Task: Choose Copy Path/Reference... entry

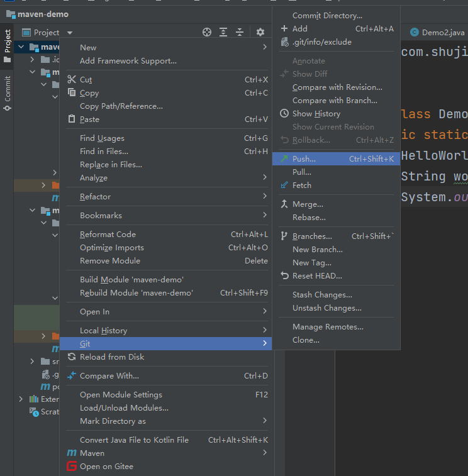Action: point(167,106)
